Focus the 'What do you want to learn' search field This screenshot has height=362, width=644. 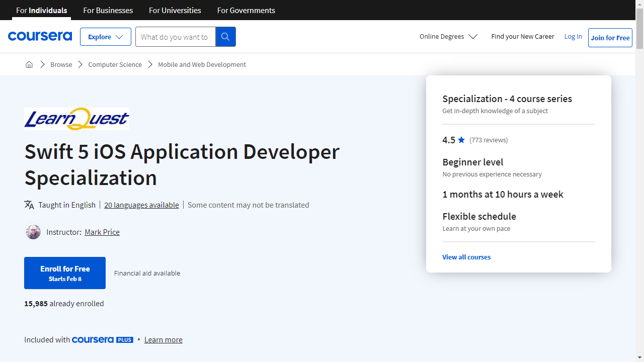175,37
